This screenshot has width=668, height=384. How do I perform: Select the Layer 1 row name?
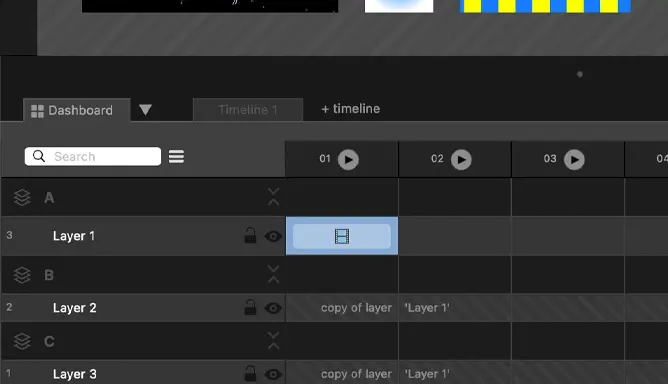(74, 236)
